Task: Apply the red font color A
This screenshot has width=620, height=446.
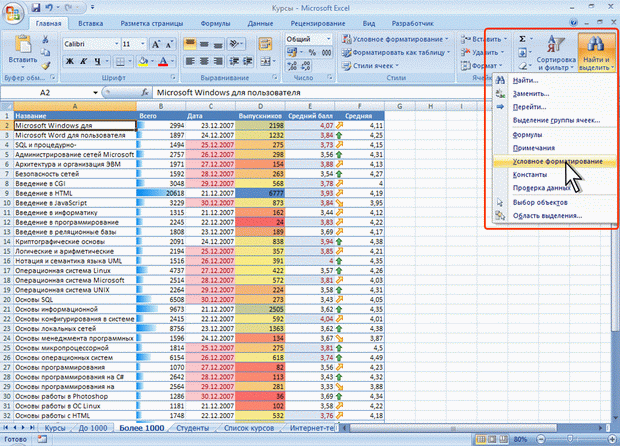Action: coord(163,61)
